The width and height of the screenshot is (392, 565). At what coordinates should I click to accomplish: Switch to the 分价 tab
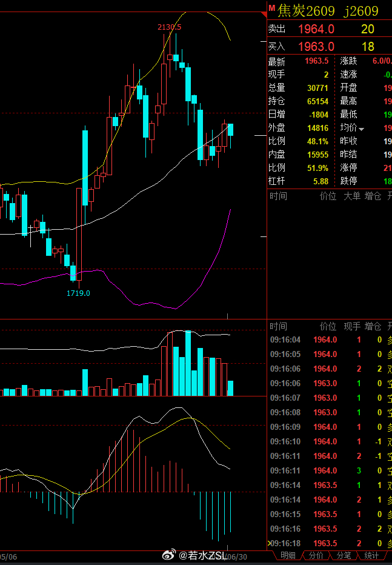coord(316,555)
